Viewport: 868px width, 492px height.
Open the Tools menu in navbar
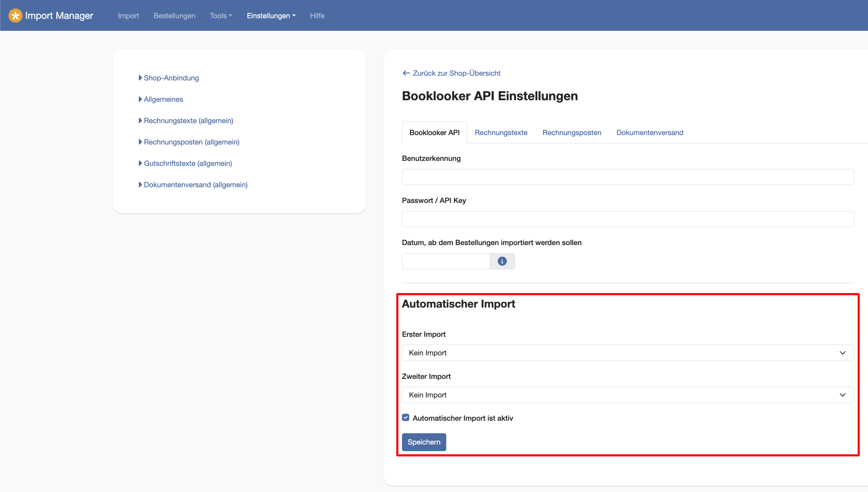(x=220, y=15)
